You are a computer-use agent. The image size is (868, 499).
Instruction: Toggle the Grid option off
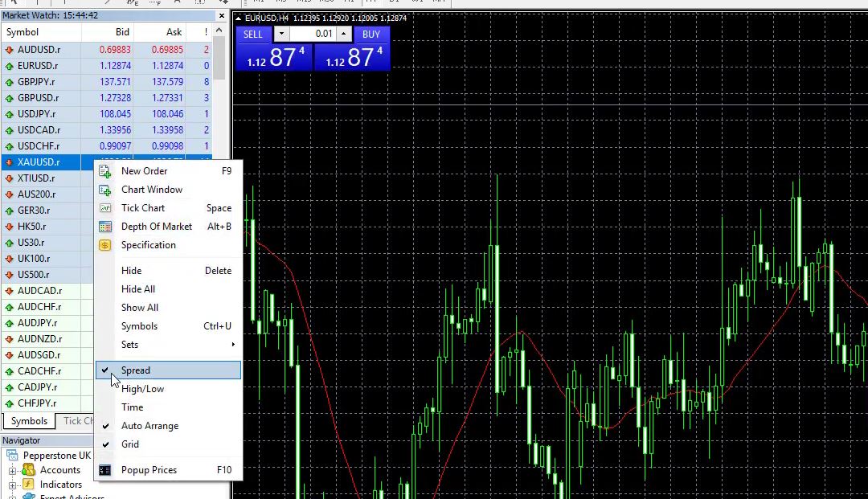130,444
